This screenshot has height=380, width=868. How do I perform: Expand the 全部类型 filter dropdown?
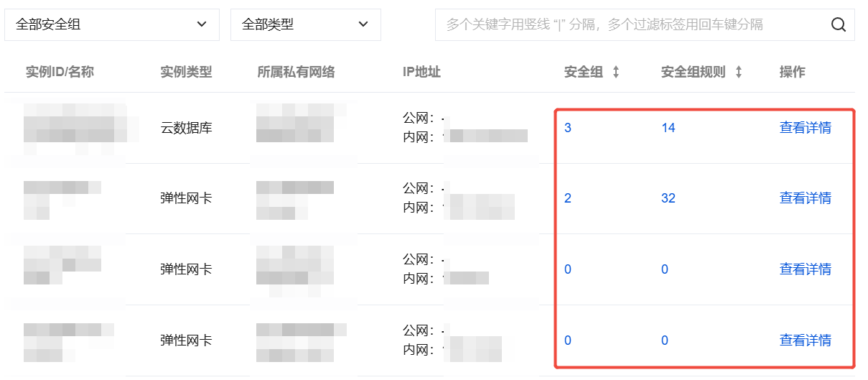305,25
